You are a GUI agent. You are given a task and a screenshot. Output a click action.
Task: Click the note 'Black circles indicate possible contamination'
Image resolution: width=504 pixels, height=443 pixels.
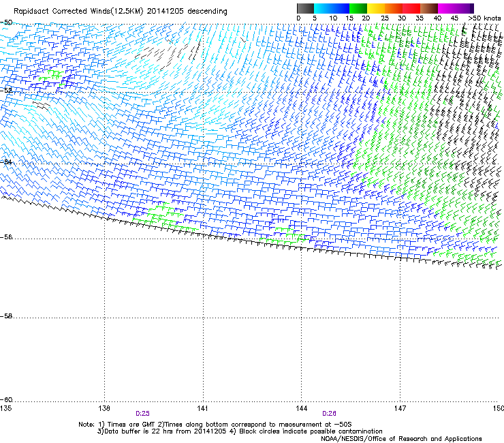[x=311, y=431]
